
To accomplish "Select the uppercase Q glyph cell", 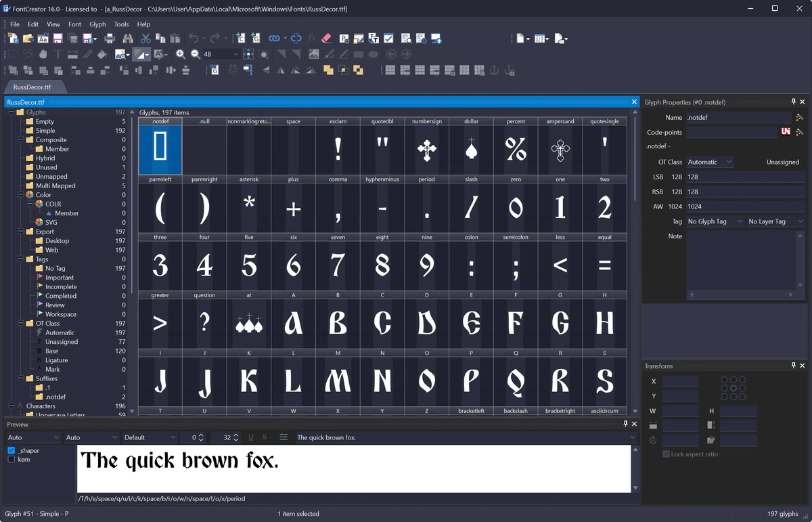I will point(516,383).
